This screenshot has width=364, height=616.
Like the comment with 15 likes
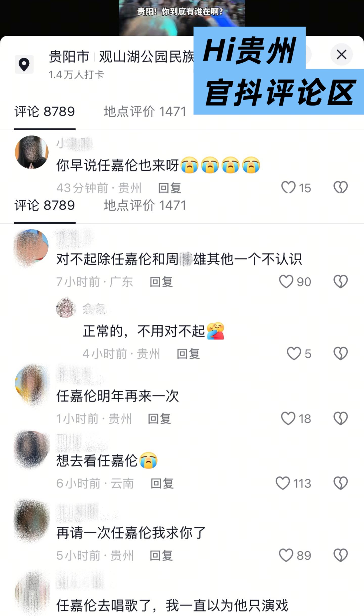coord(288,187)
